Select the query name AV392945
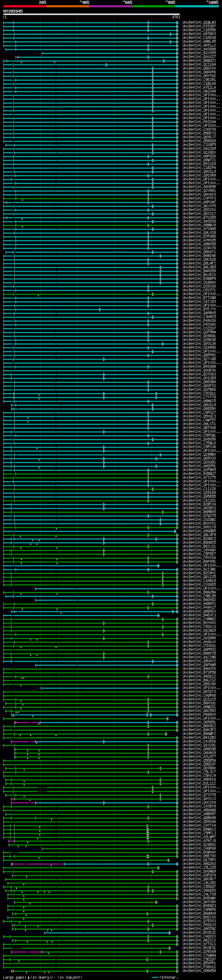 click(13, 11)
